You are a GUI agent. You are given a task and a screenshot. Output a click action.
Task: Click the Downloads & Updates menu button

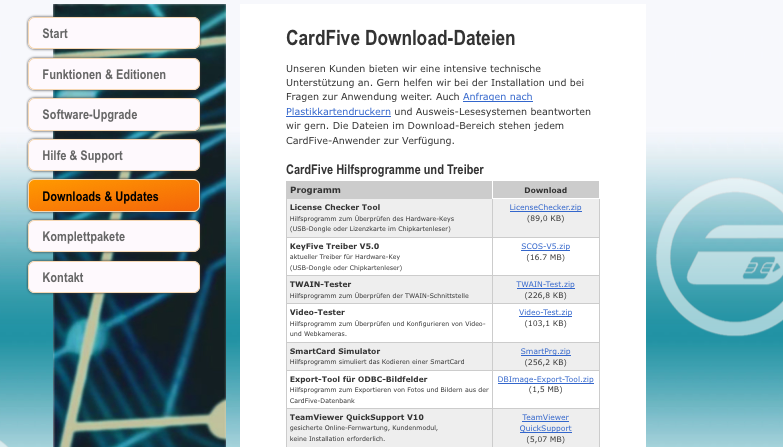coord(114,196)
